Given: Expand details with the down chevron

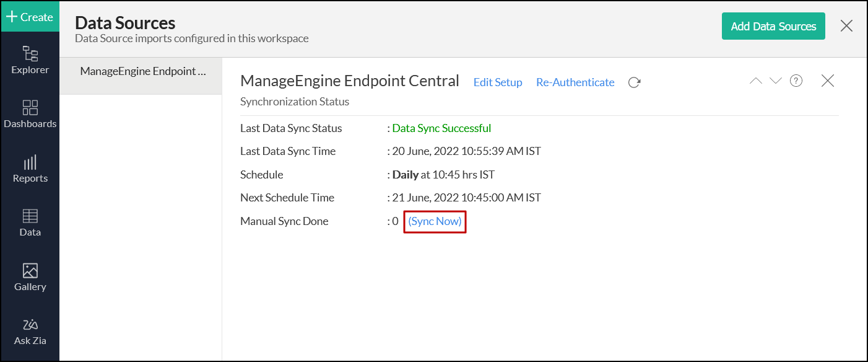Looking at the screenshot, I should 776,81.
